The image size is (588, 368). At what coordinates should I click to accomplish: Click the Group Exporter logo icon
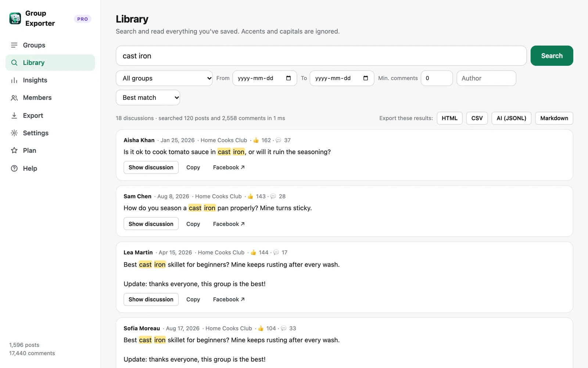coord(15,18)
